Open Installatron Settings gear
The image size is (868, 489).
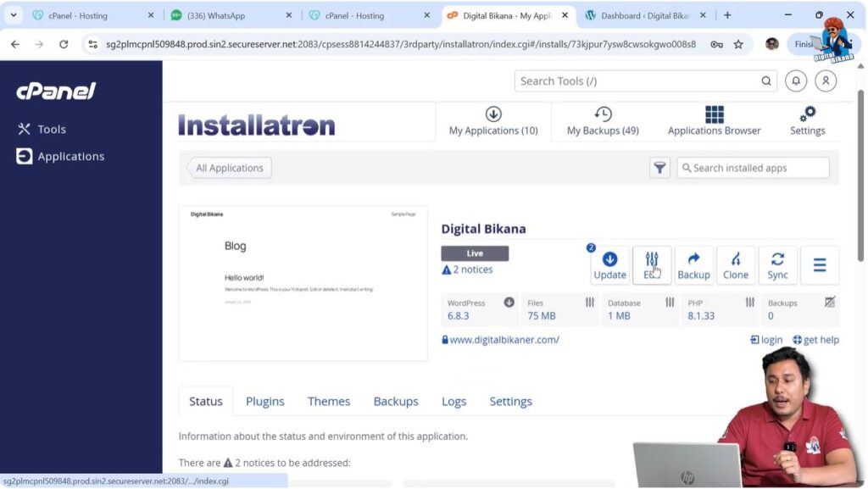coord(807,122)
